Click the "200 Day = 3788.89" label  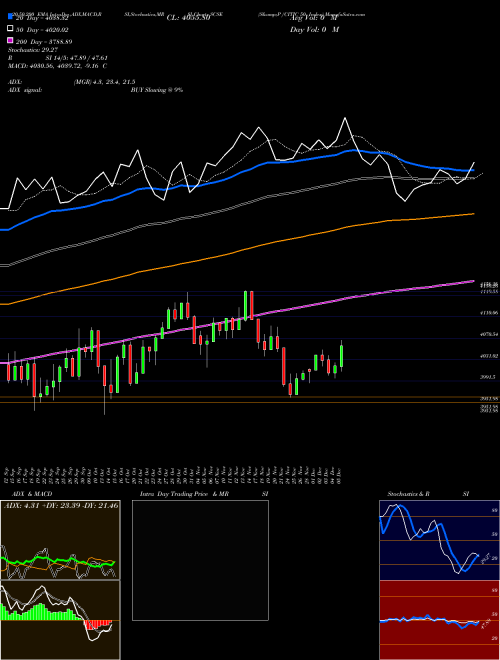pos(44,42)
